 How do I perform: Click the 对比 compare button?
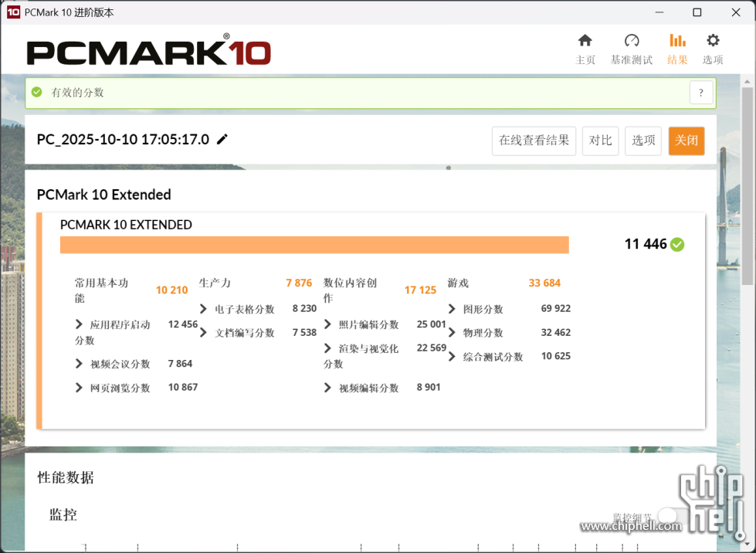coord(600,141)
